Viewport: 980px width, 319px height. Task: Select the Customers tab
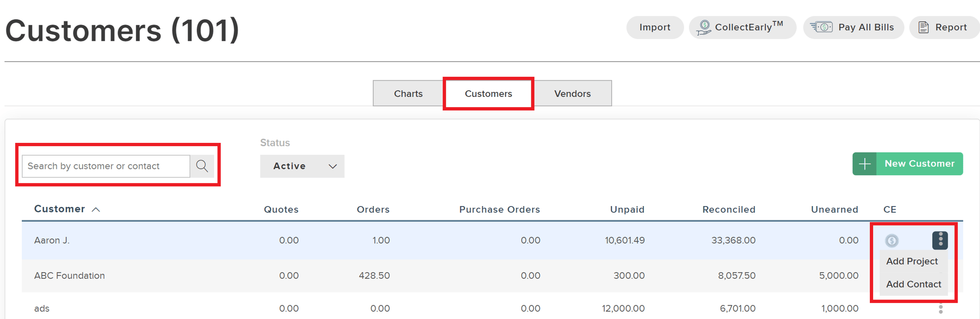(x=489, y=94)
